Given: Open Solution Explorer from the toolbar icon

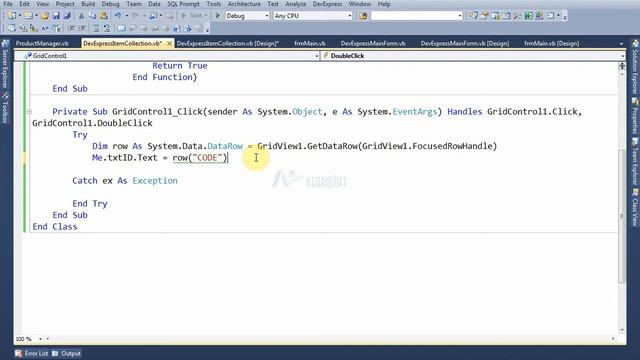Looking at the screenshot, I should [x=473, y=16].
